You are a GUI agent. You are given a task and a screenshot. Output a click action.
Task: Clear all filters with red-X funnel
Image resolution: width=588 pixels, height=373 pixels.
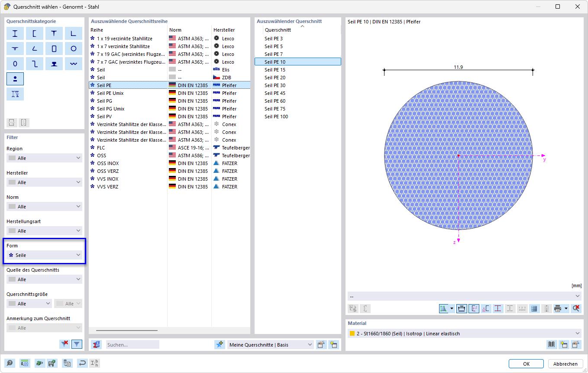(x=65, y=344)
